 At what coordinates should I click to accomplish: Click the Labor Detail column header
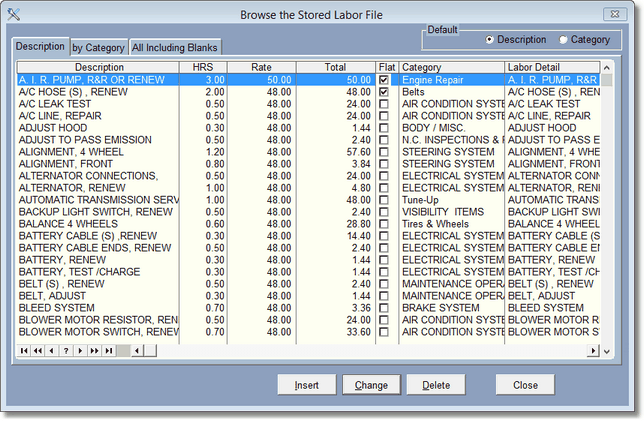pyautogui.click(x=552, y=67)
